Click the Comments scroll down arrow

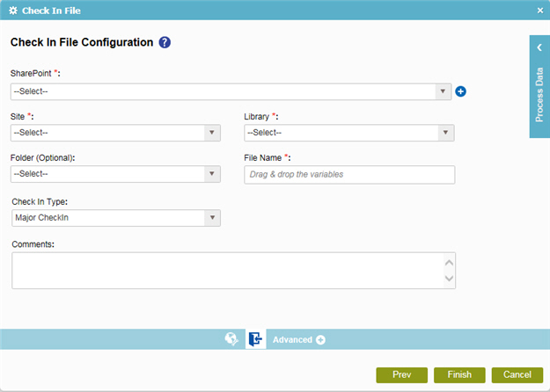(450, 279)
